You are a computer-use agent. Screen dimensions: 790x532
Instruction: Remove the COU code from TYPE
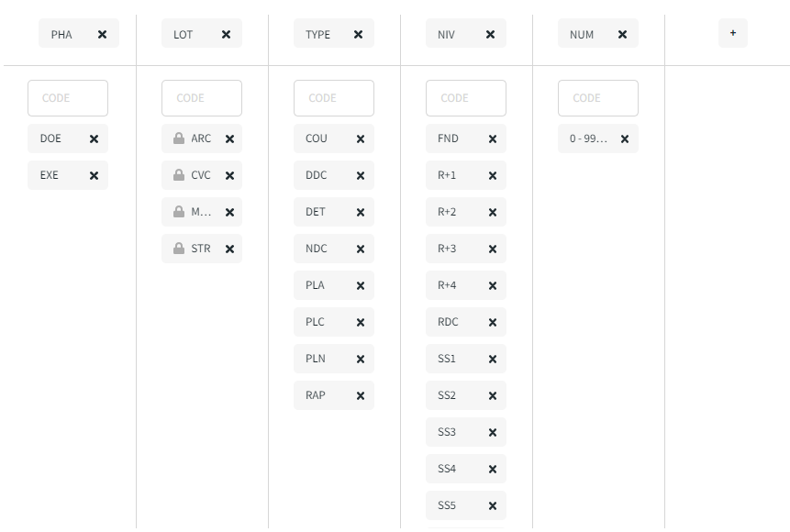(x=361, y=139)
